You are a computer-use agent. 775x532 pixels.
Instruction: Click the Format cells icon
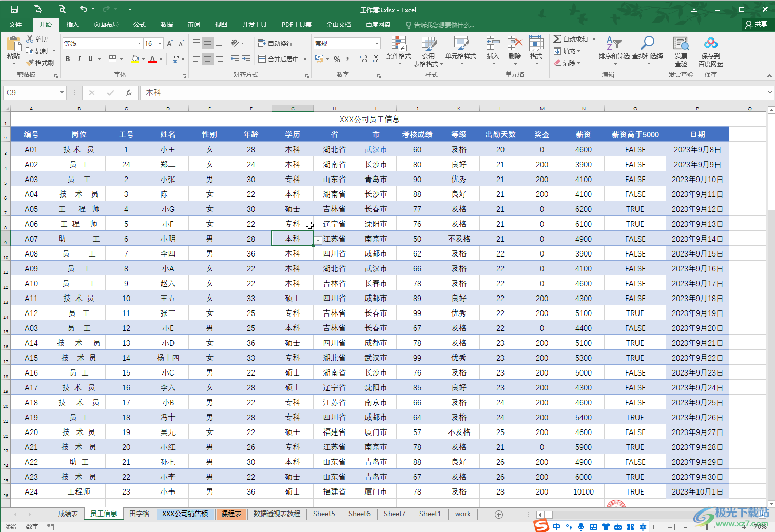click(x=536, y=44)
